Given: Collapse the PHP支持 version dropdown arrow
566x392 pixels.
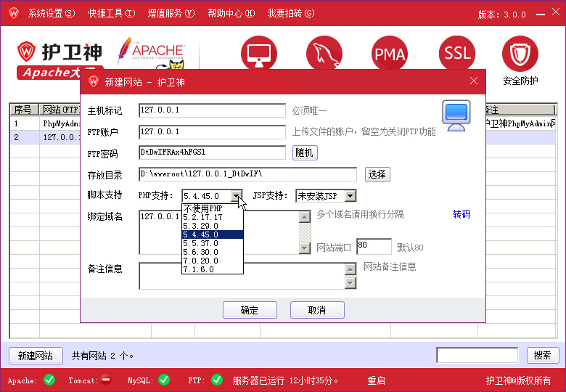Looking at the screenshot, I should (236, 196).
